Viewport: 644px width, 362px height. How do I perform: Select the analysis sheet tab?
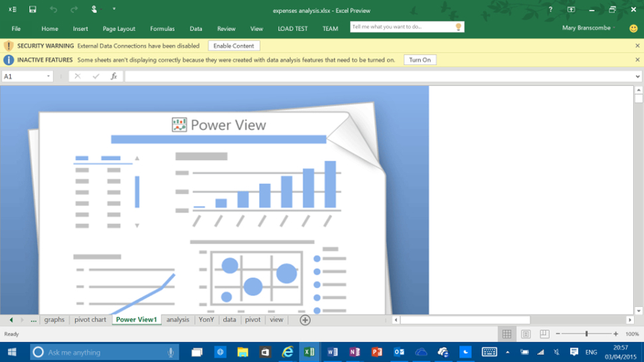point(178,319)
